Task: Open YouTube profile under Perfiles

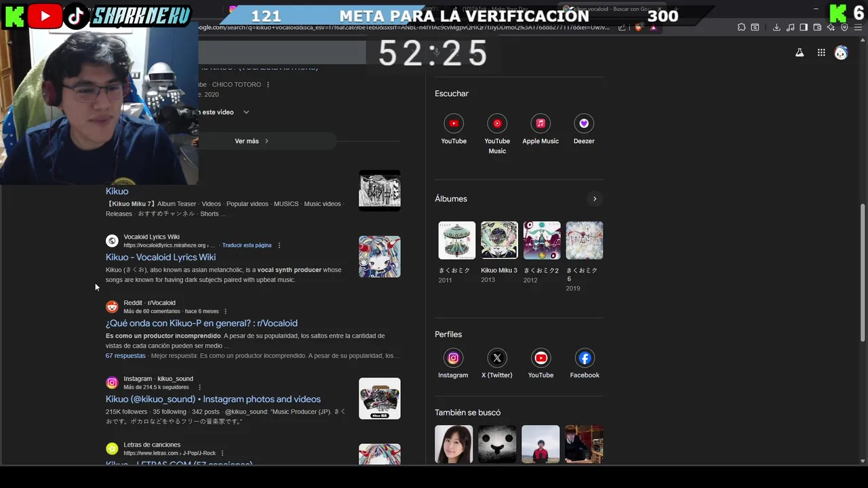Action: click(540, 358)
